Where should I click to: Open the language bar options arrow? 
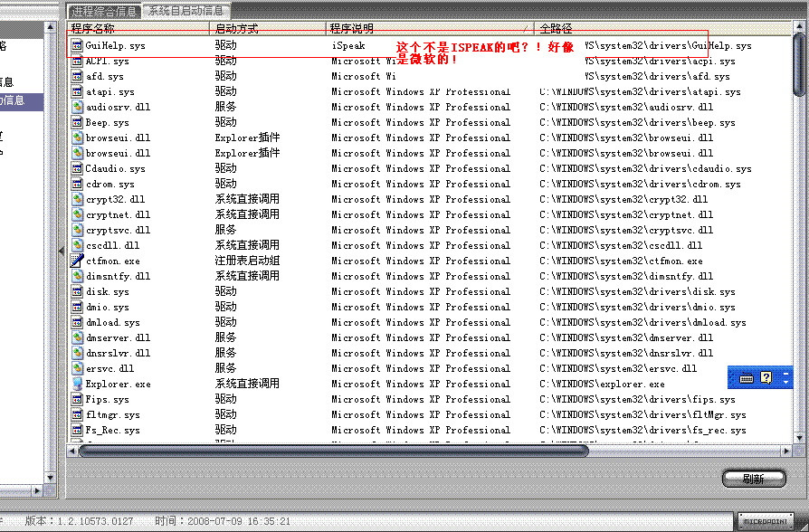pos(785,383)
